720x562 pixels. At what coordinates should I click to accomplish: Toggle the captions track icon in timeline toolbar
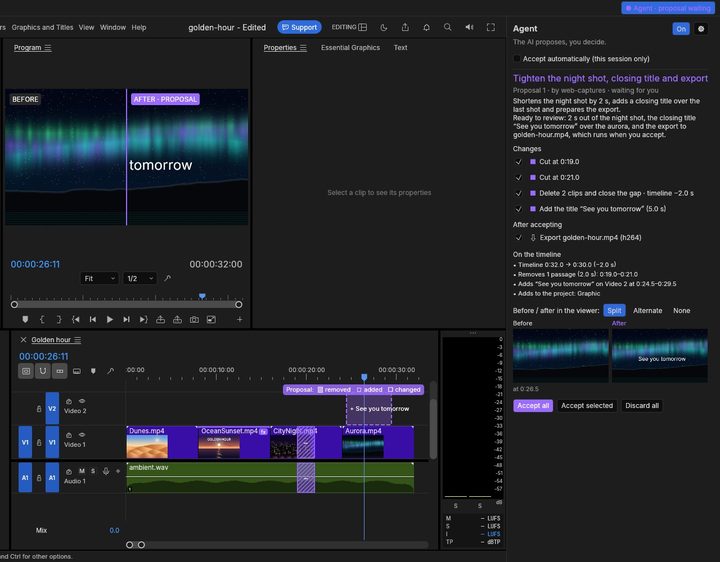tap(77, 371)
